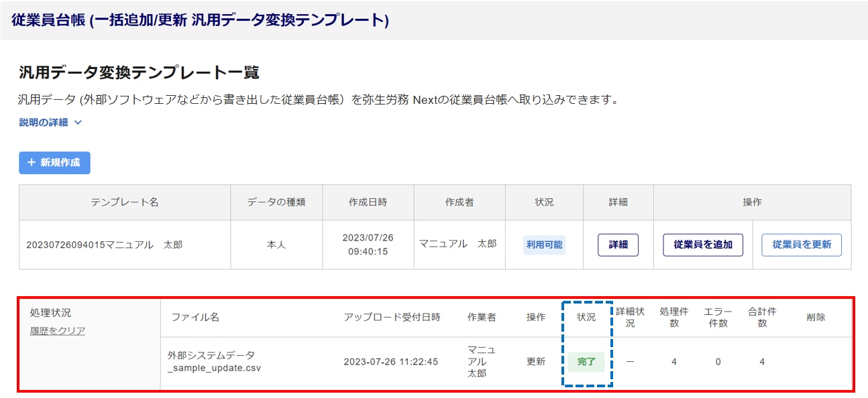
Task: Click the 削除 column header
Action: pos(816,317)
